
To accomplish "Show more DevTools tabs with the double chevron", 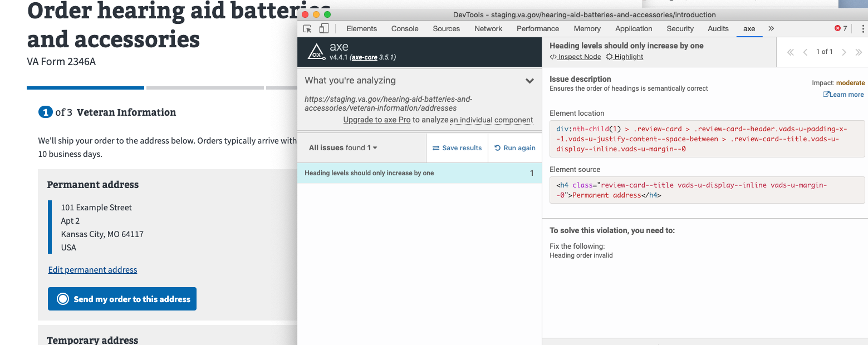I will pyautogui.click(x=771, y=28).
